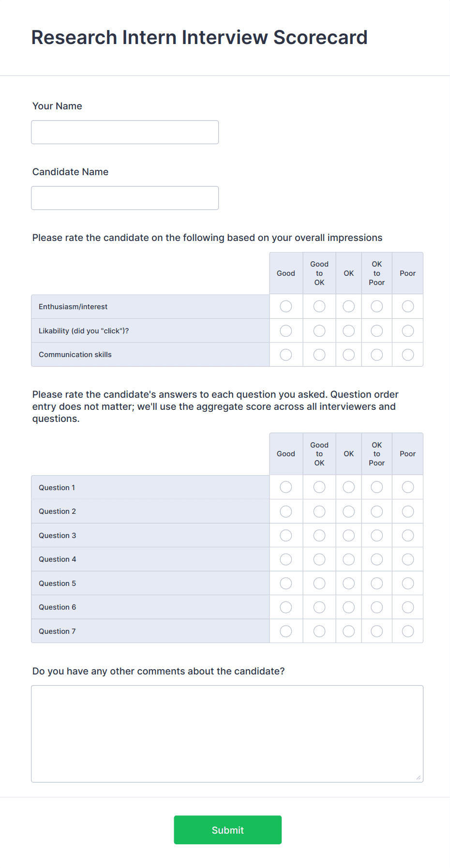Select Poor rating for Enthusiasm/interest
Image resolution: width=450 pixels, height=868 pixels.
tap(407, 306)
